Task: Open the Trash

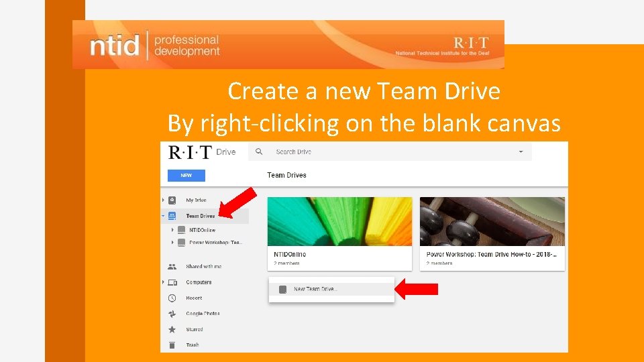Action: tap(193, 345)
